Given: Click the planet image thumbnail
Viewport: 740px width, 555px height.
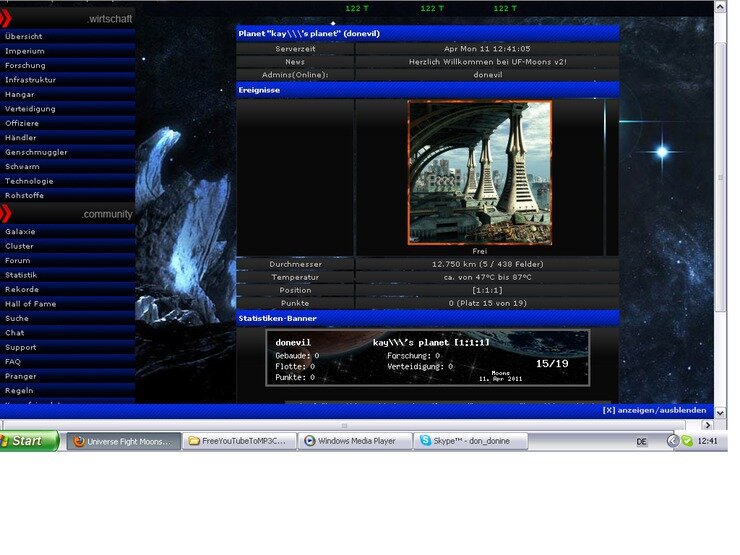Looking at the screenshot, I should click(479, 171).
